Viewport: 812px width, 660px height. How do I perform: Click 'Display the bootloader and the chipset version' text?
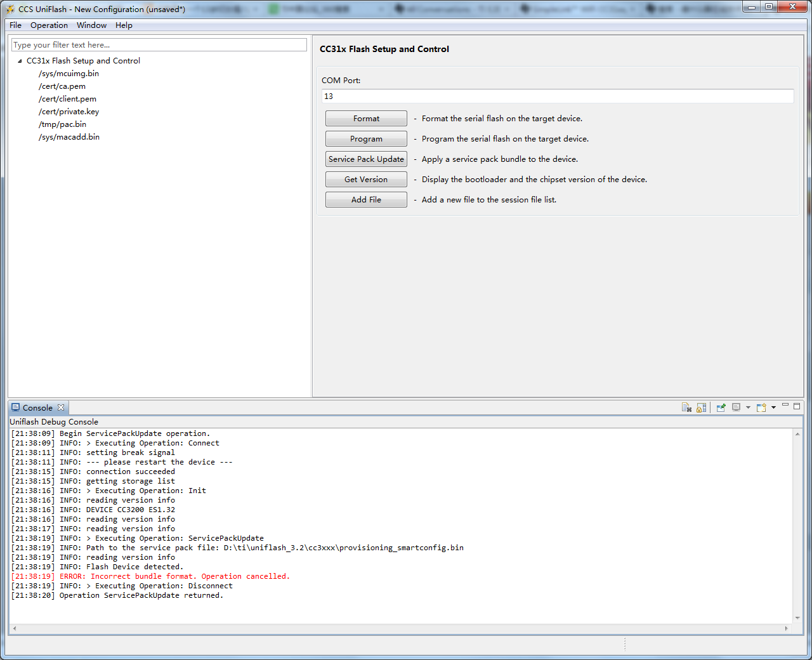click(x=534, y=180)
